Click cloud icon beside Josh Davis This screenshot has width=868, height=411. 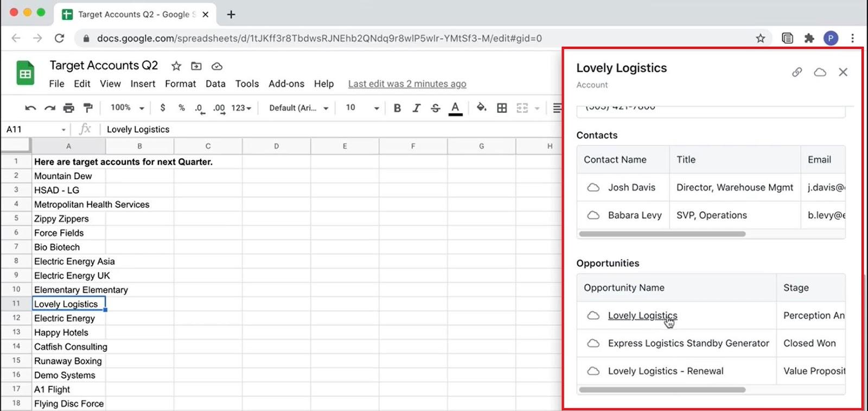point(593,187)
